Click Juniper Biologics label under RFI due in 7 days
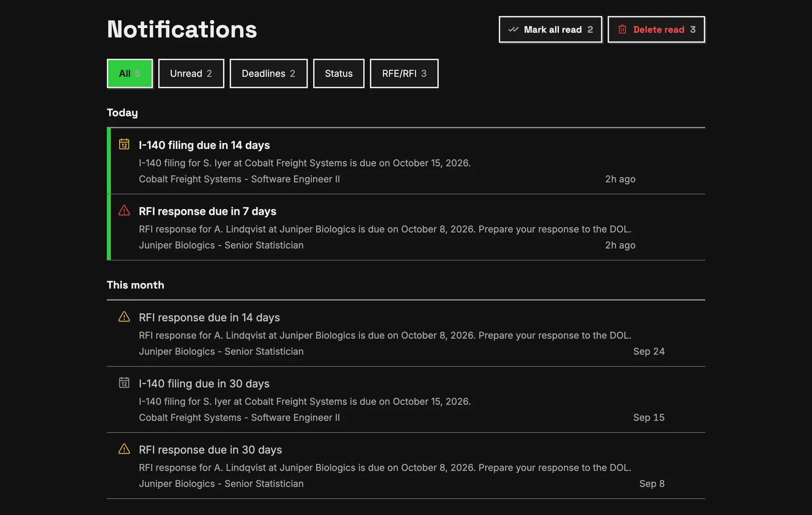812x515 pixels. click(221, 245)
